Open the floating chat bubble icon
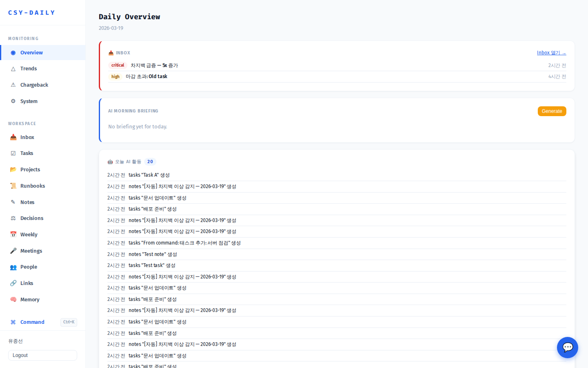The height and width of the screenshot is (368, 588). [x=567, y=348]
